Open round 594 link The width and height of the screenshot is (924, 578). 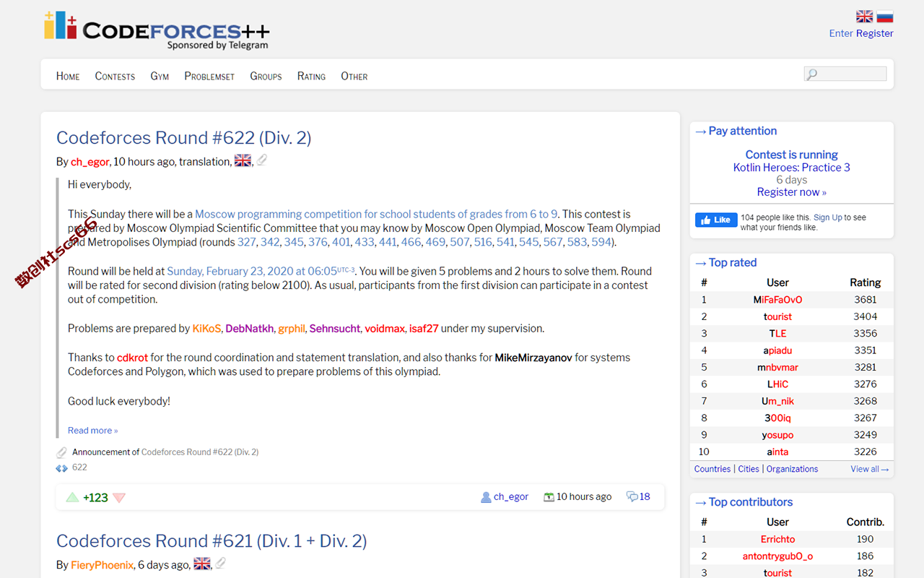coord(601,242)
